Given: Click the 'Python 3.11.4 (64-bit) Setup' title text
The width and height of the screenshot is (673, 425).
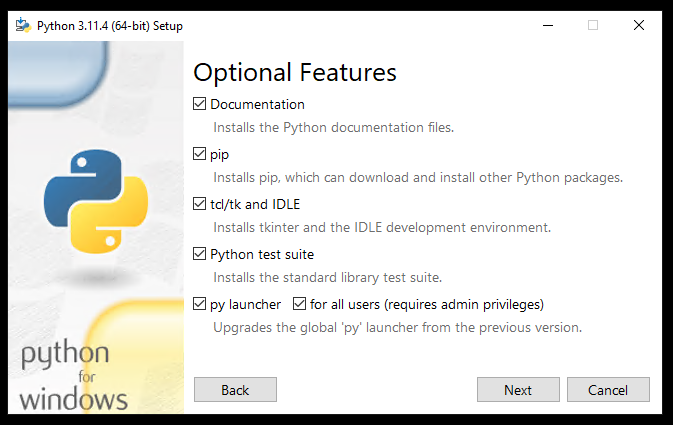Looking at the screenshot, I should (109, 26).
